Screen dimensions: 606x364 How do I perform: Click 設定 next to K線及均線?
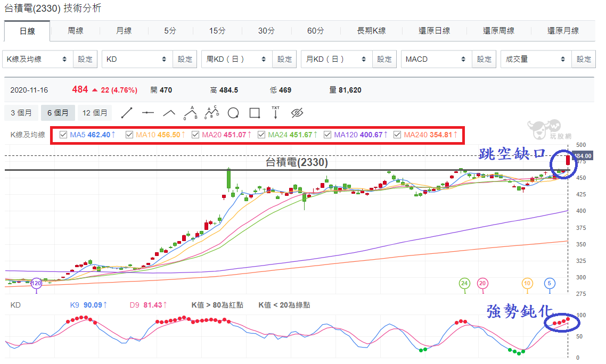[85, 59]
